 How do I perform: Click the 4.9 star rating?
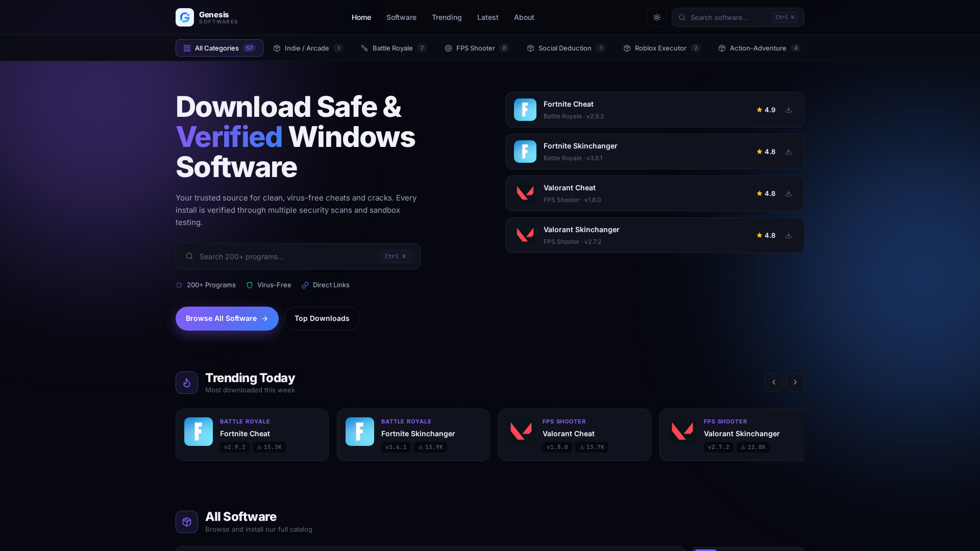point(766,110)
